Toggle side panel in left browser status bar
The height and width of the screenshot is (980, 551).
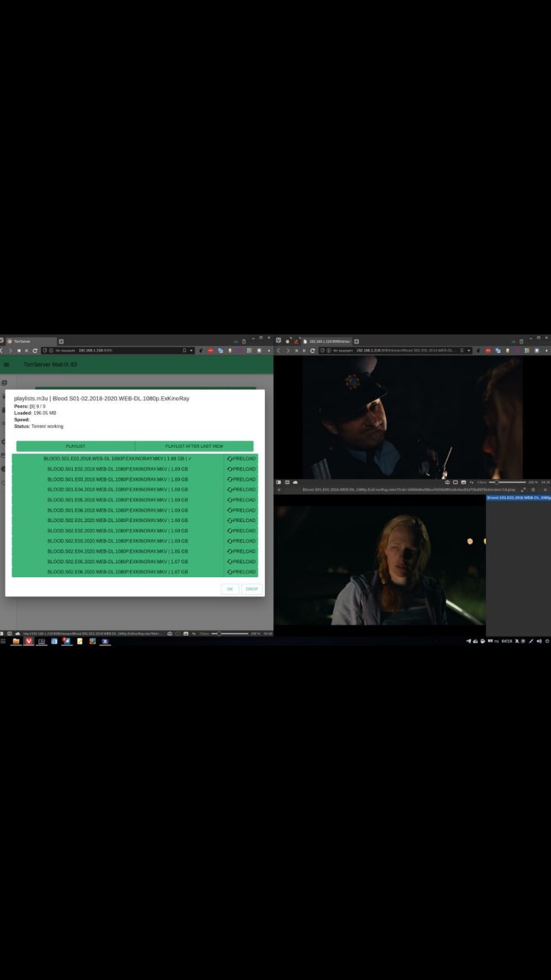click(2, 633)
